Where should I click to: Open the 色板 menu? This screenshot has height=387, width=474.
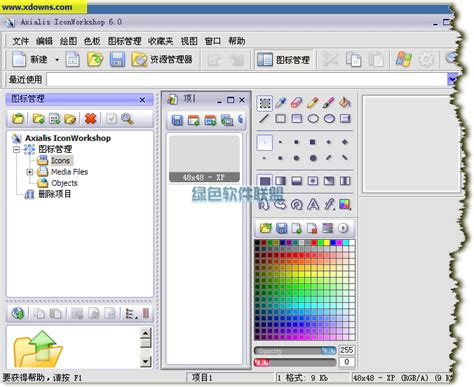click(92, 41)
